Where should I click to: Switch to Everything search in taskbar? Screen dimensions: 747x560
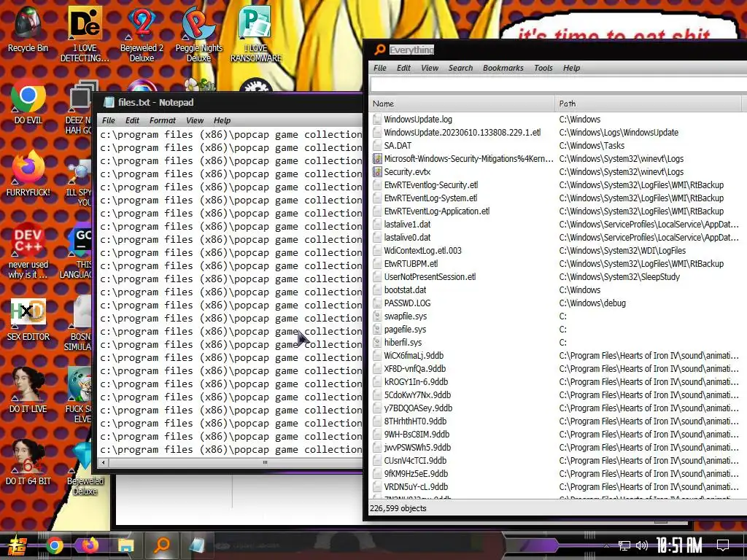coord(162,545)
